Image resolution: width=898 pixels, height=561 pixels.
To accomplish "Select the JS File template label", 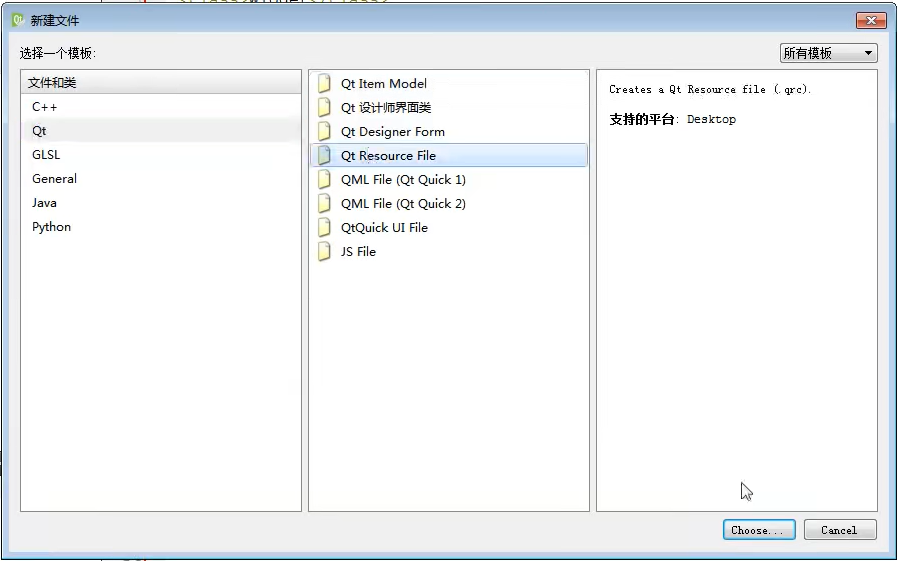I will coord(359,252).
